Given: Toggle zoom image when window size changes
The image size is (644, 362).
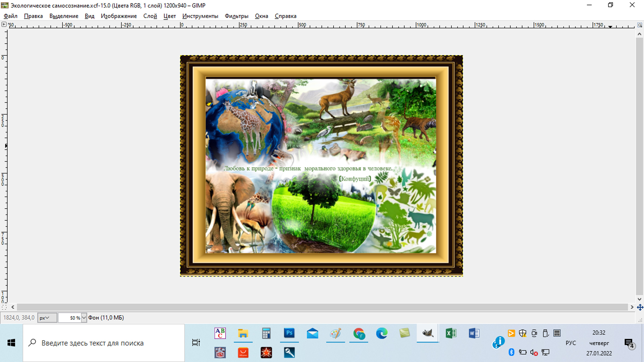Looking at the screenshot, I should pyautogui.click(x=640, y=25).
